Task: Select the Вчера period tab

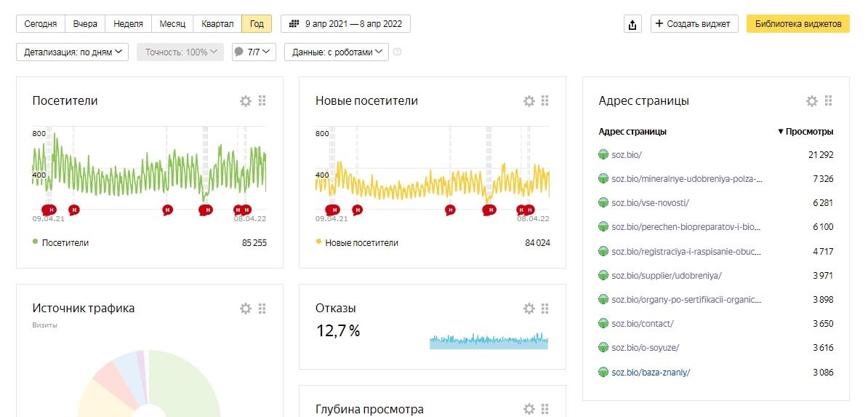Action: [85, 24]
